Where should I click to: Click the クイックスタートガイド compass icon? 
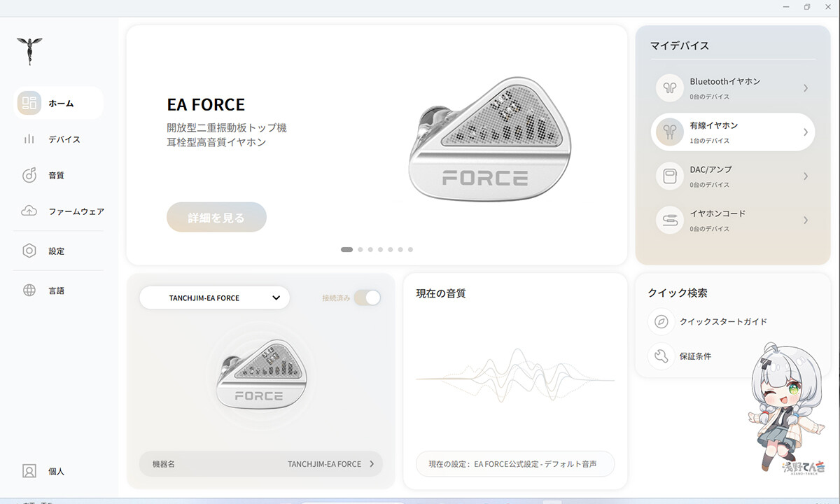tap(661, 321)
